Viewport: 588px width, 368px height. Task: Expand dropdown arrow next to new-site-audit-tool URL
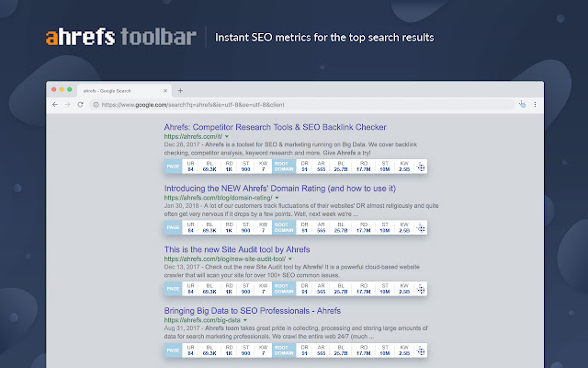pos(290,259)
